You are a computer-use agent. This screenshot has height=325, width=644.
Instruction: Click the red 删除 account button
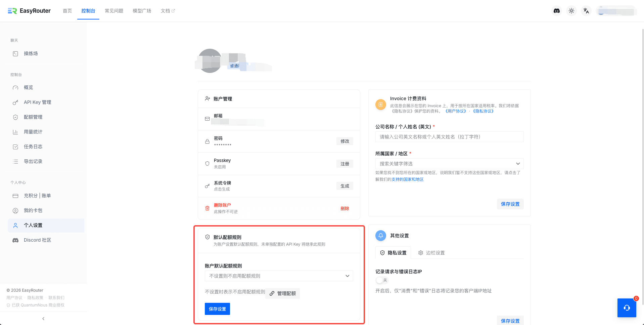[x=345, y=208]
